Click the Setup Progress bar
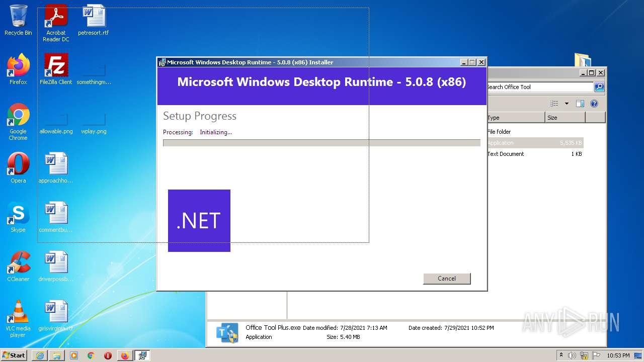The height and width of the screenshot is (362, 644). pyautogui.click(x=321, y=143)
